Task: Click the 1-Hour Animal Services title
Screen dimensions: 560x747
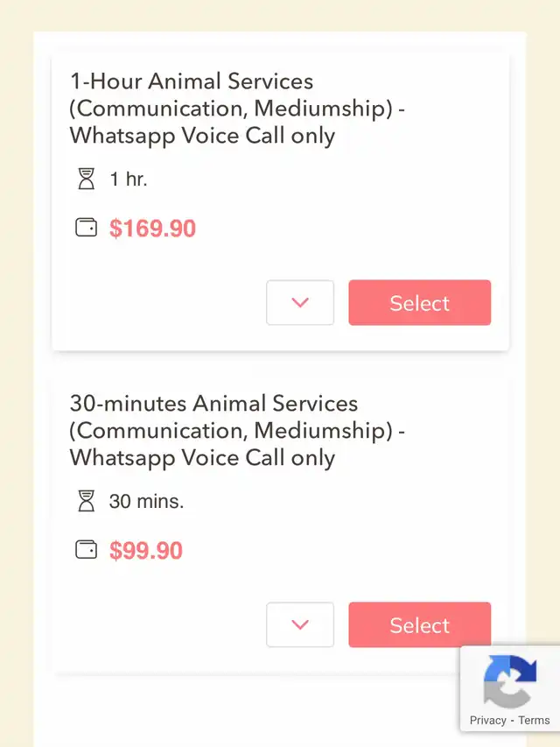Action: point(192,82)
